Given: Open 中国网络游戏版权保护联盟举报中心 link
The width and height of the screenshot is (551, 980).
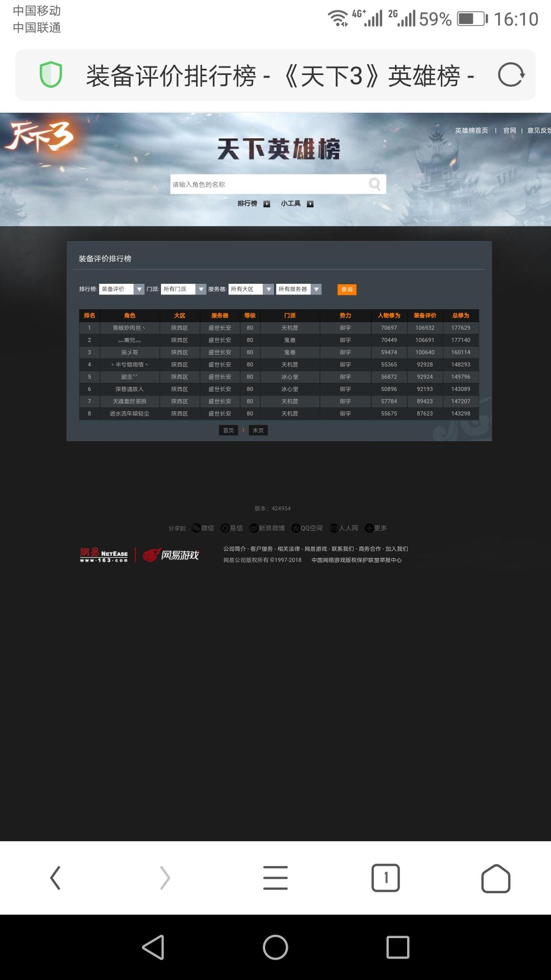Looking at the screenshot, I should 357,560.
